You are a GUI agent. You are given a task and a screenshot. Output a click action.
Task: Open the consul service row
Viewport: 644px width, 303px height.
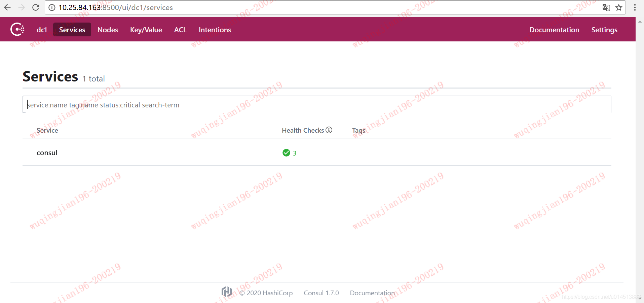pyautogui.click(x=317, y=152)
